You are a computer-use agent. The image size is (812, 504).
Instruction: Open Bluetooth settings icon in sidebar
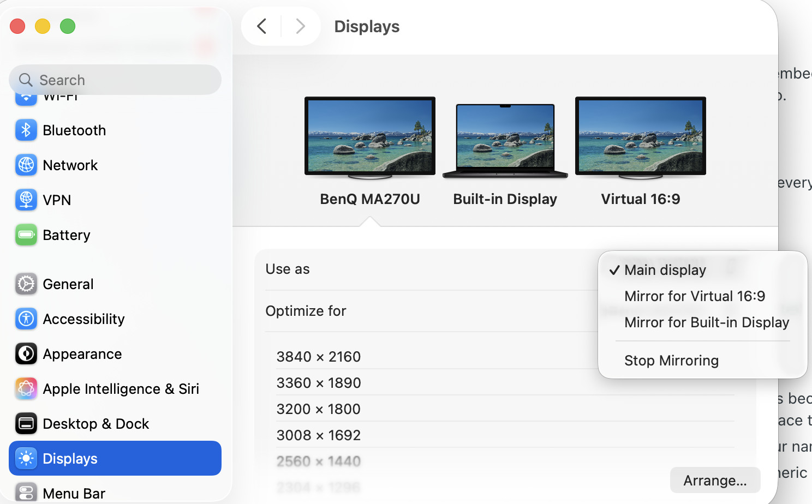point(26,130)
